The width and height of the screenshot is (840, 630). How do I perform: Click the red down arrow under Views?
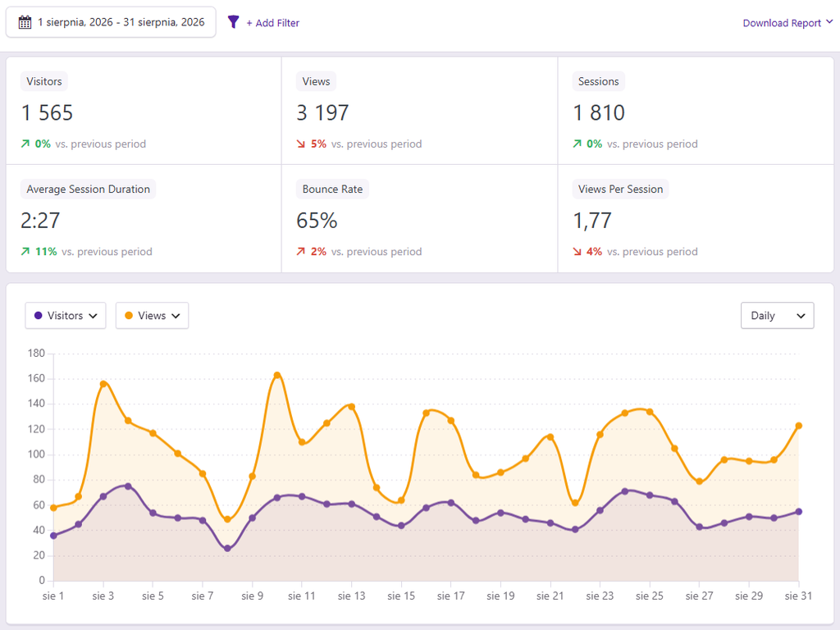301,144
